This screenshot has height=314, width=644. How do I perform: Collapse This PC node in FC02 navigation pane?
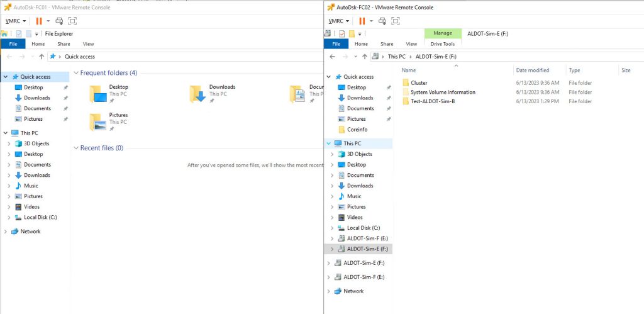tap(328, 143)
